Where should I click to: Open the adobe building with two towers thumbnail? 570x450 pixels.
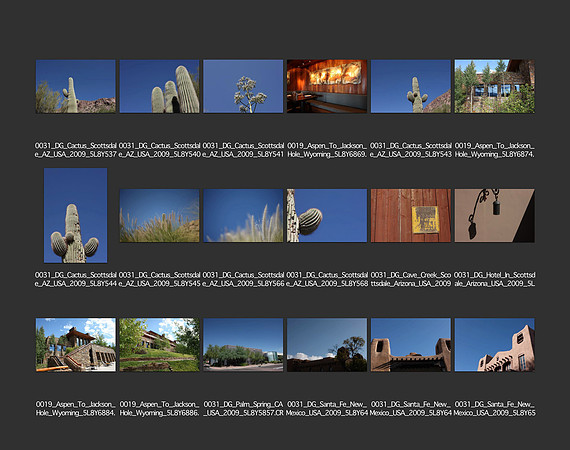[411, 345]
